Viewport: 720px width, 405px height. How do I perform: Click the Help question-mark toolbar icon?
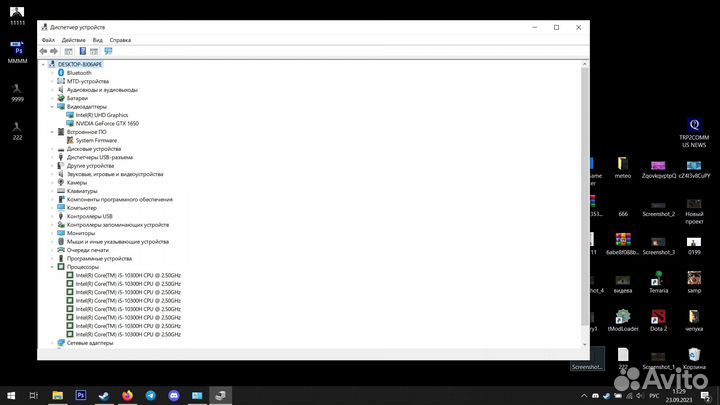[x=83, y=51]
